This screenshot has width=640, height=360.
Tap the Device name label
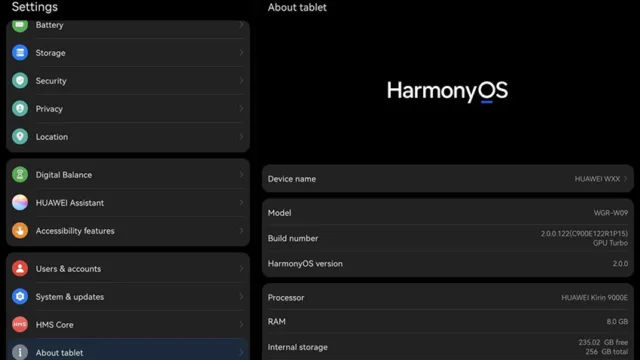(292, 179)
